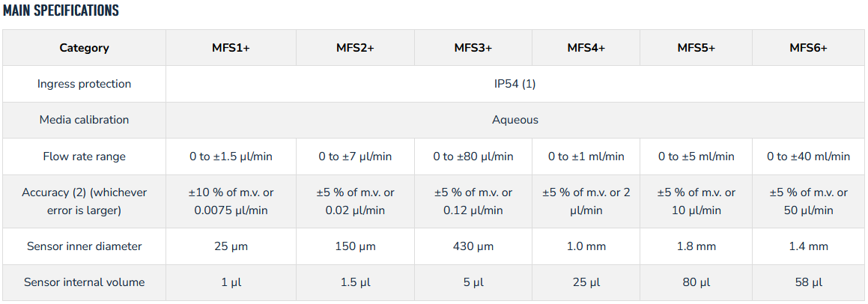The image size is (868, 304).
Task: Click the 430 µm diameter cell
Action: click(473, 246)
